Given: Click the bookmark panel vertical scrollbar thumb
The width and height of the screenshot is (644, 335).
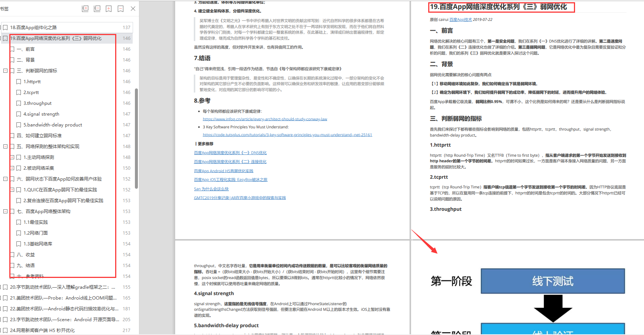Looking at the screenshot, I should coord(136,138).
